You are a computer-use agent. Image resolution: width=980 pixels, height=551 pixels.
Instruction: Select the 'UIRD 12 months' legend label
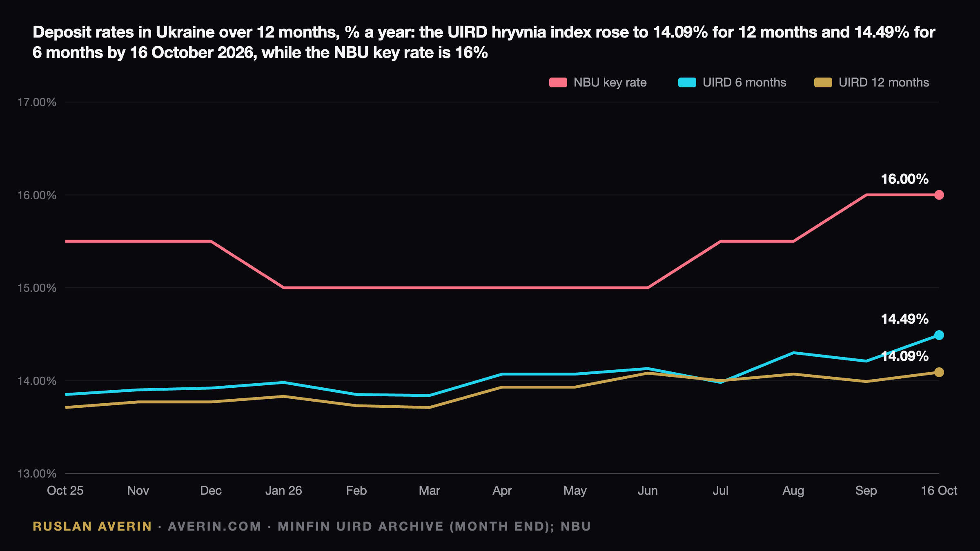(x=884, y=82)
